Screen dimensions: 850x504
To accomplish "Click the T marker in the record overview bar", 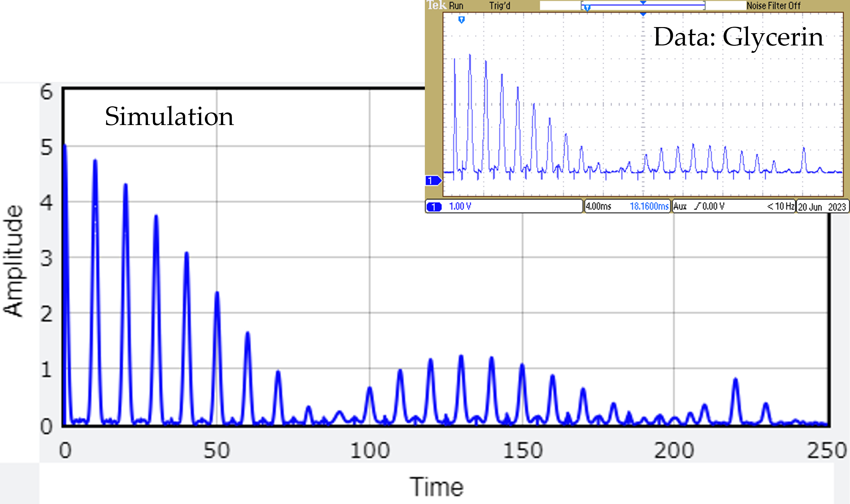I will (x=587, y=7).
